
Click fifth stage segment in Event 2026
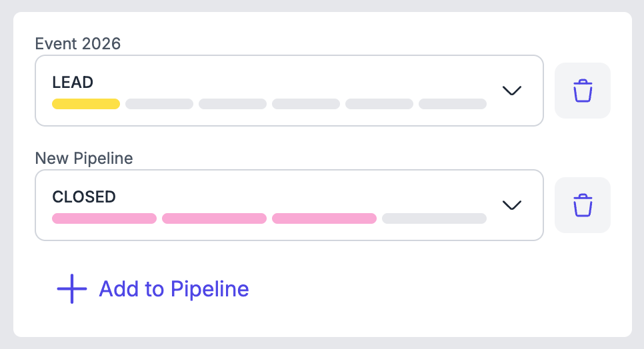(x=379, y=104)
